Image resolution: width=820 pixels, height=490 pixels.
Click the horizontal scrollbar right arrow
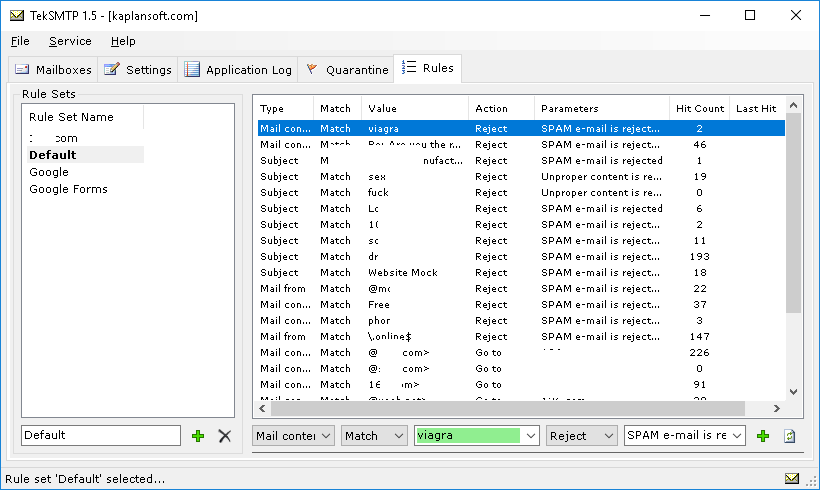coord(777,408)
